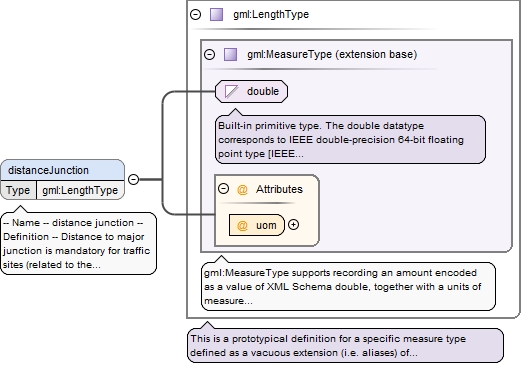
Task: Select the distanceJunction element header
Action: click(62, 170)
